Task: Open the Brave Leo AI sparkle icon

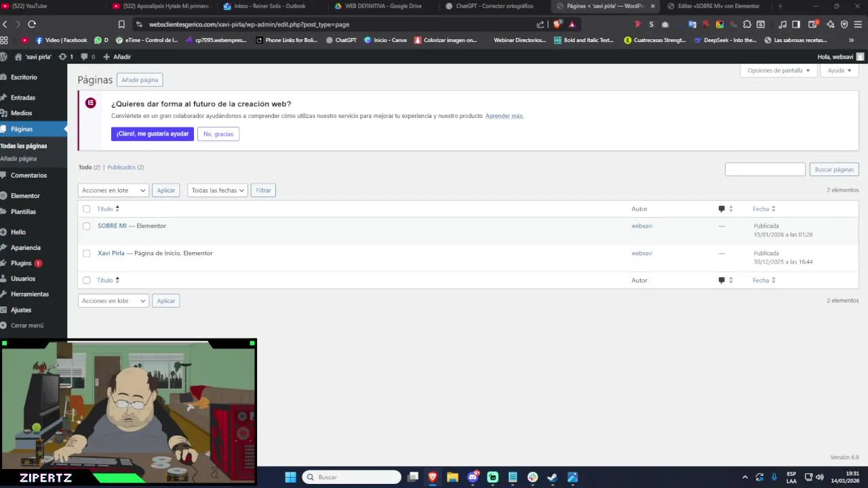Action: coord(830,24)
